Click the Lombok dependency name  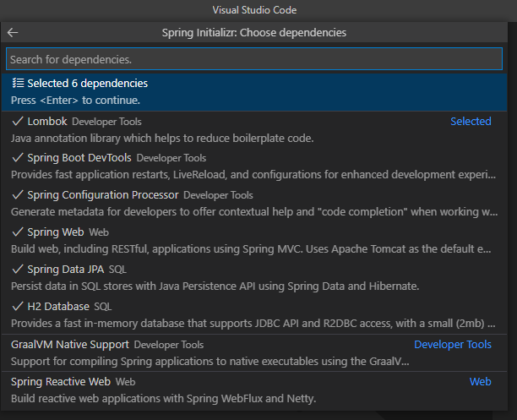(46, 122)
